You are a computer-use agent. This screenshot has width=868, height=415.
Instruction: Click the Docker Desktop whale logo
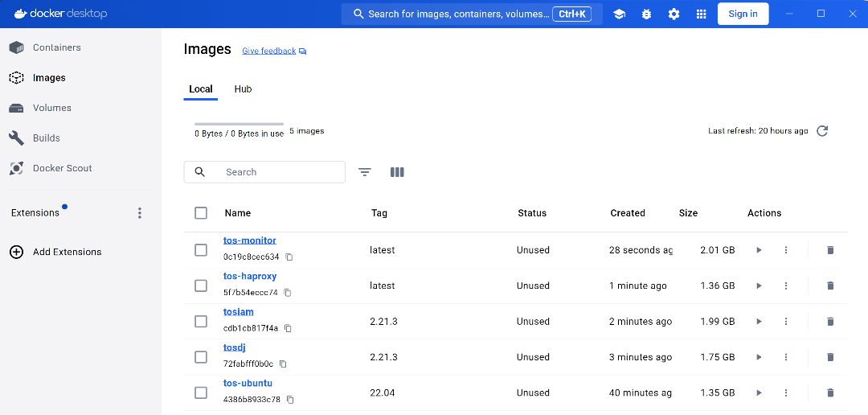(21, 14)
